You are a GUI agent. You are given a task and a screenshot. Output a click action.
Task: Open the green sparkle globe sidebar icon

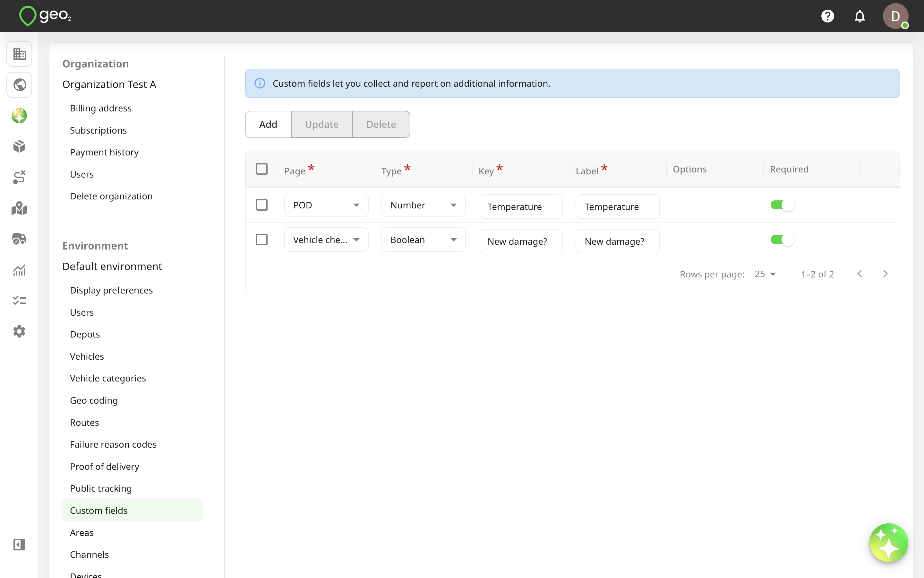(x=20, y=116)
